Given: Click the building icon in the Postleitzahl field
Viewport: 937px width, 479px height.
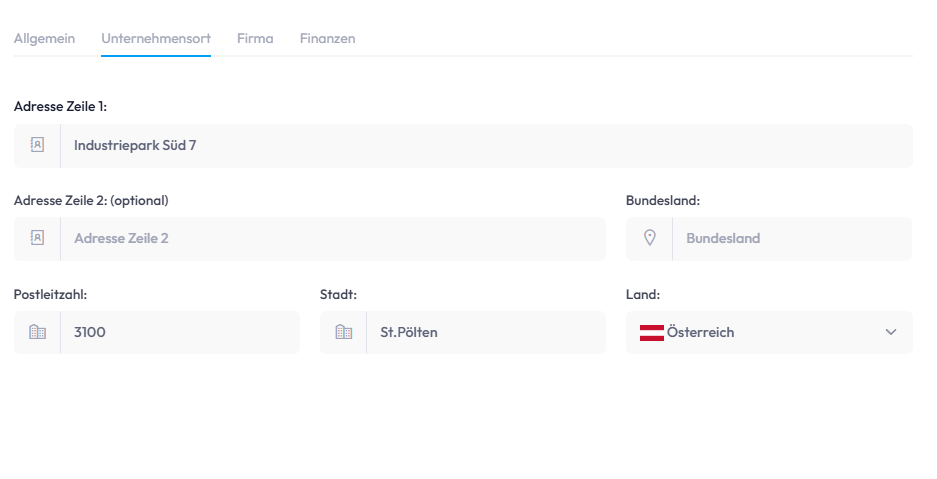Looking at the screenshot, I should (x=37, y=332).
